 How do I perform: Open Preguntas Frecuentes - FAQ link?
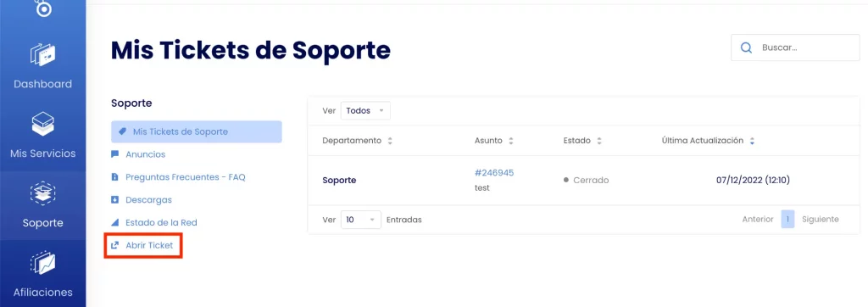[186, 176]
